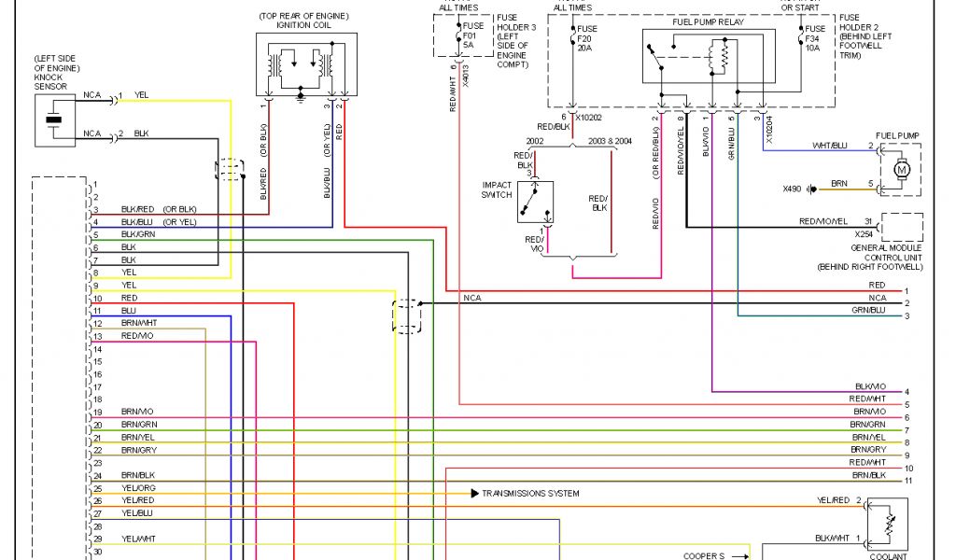Click the F20 20A fuse symbol

click(x=571, y=39)
